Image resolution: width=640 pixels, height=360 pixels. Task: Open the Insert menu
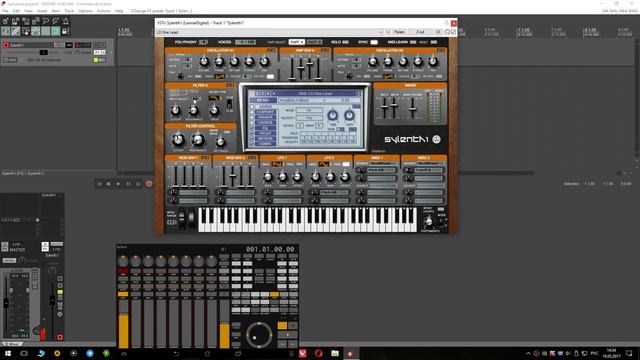(42, 11)
